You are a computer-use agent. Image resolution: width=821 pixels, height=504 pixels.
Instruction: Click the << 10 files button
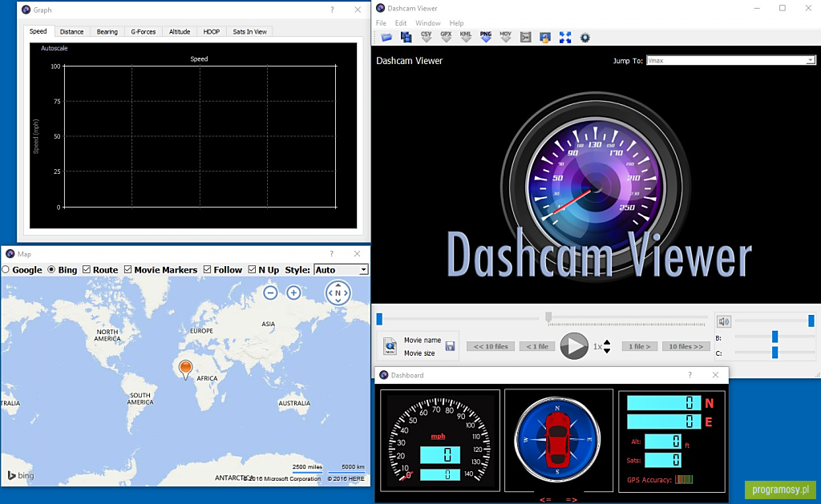tap(491, 346)
